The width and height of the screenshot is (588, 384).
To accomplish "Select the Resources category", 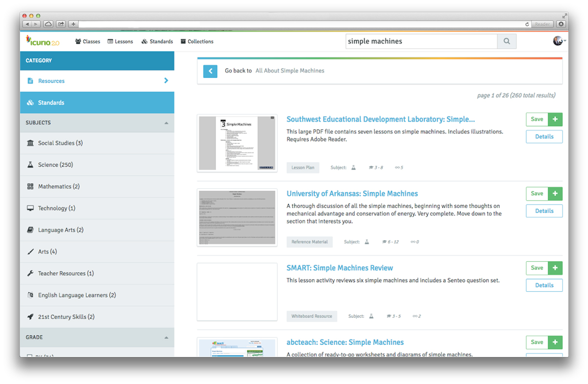I will [97, 81].
